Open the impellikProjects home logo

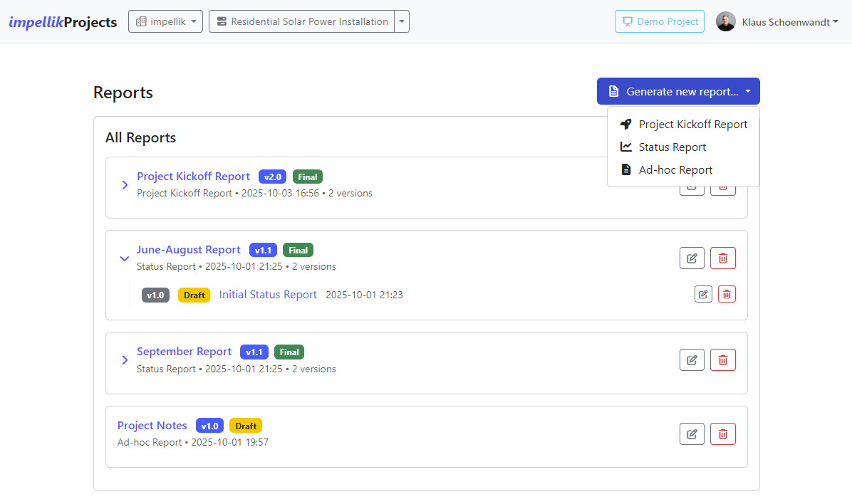(63, 22)
